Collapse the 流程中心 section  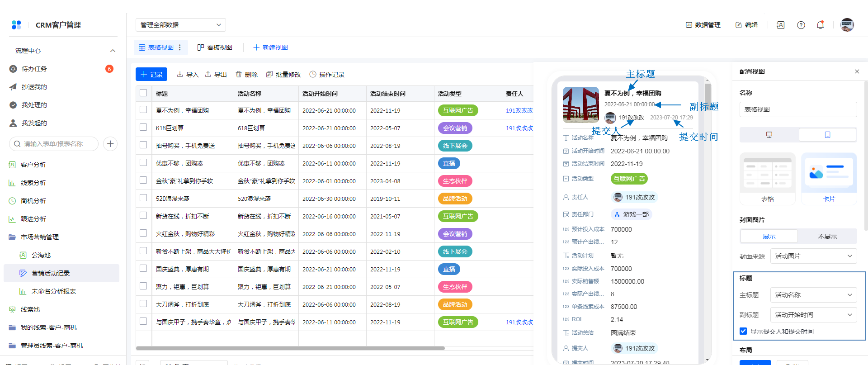[113, 51]
